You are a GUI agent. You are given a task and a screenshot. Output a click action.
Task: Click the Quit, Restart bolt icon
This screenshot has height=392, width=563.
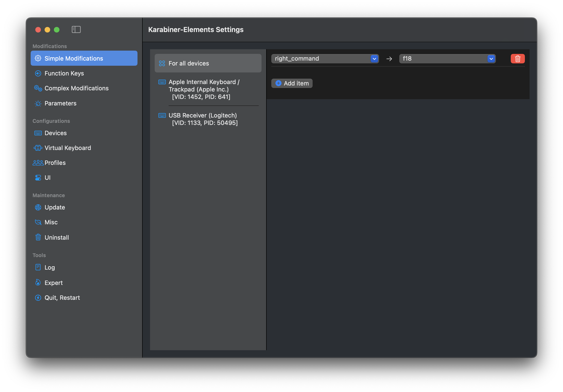pos(38,298)
